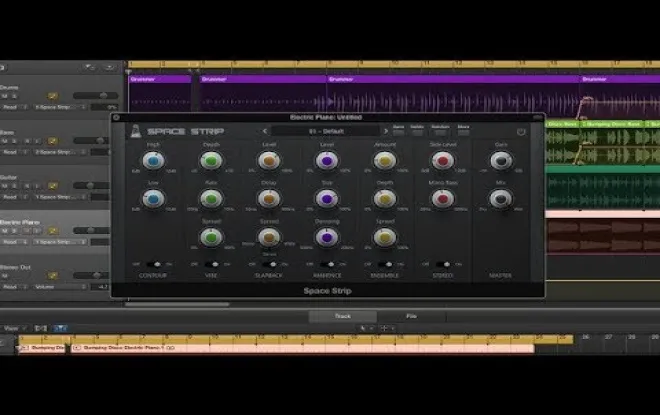660x415 pixels.
Task: Mute the Bass track
Action: [5, 141]
